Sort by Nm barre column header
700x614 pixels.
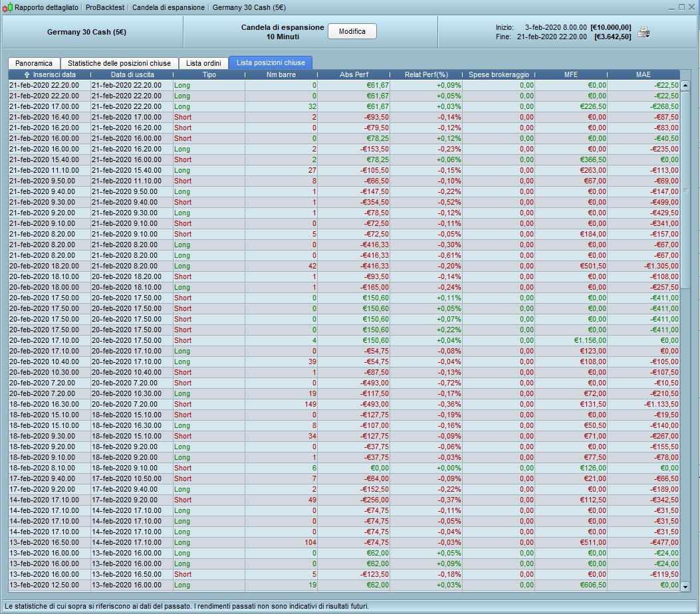281,74
